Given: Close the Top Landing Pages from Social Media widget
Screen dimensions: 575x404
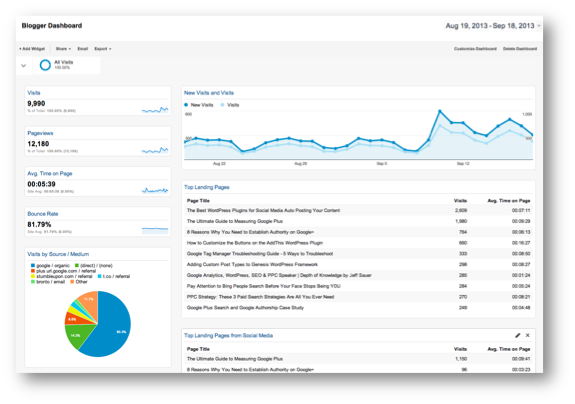Looking at the screenshot, I should [528, 335].
